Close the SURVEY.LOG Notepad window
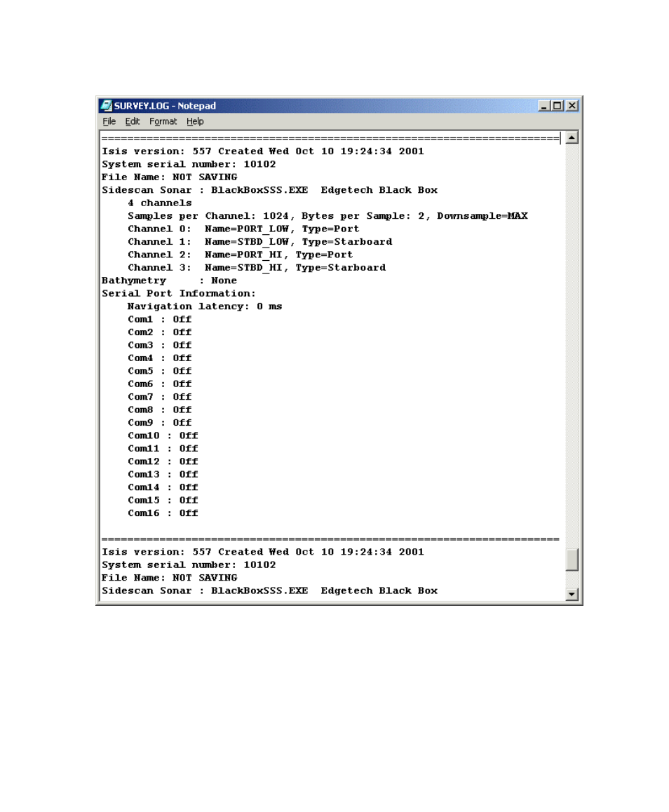Screen dimensions: 669x812 (572, 106)
